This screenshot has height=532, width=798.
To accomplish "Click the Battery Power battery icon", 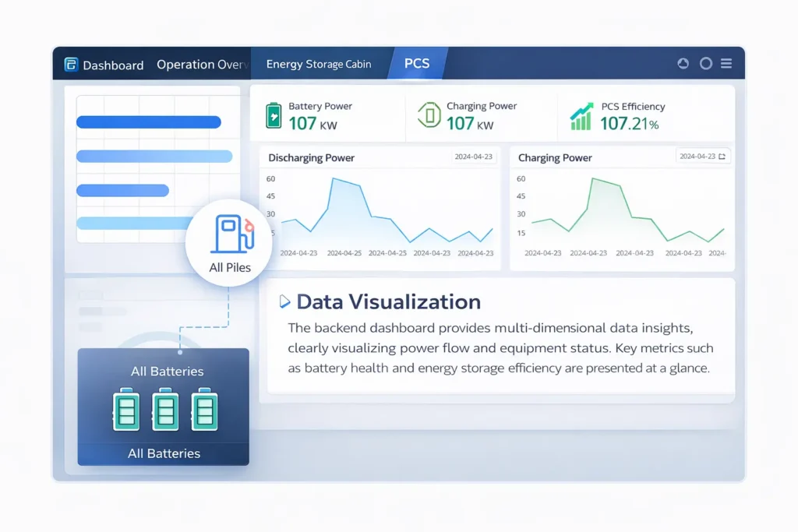I will pyautogui.click(x=274, y=115).
